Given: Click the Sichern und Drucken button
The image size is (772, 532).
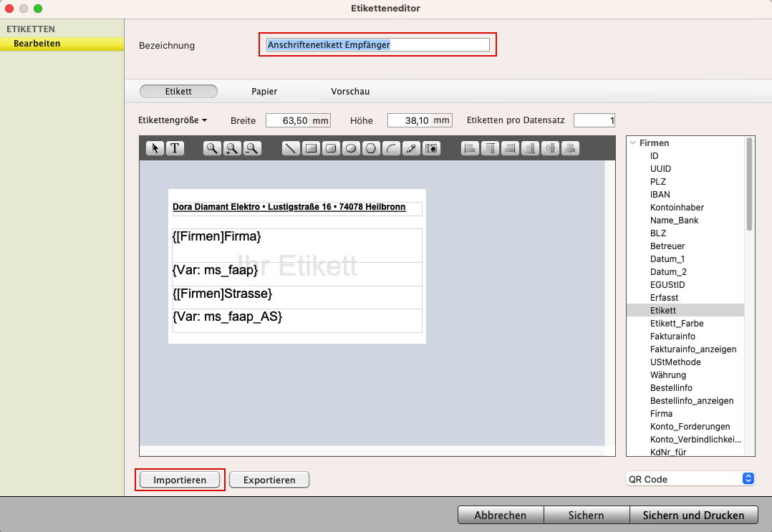Looking at the screenshot, I should point(693,515).
